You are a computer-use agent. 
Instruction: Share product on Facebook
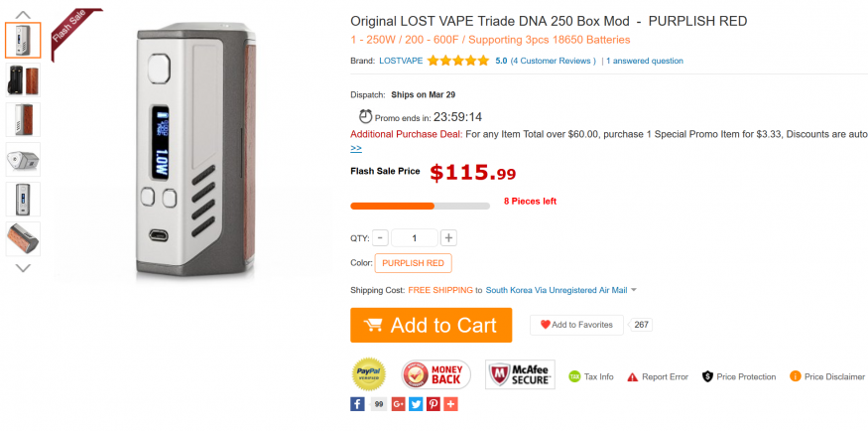point(357,404)
